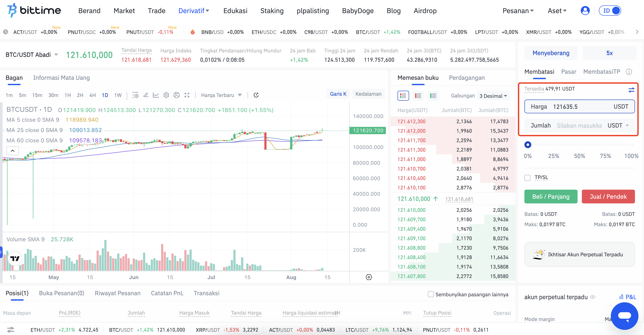Screen dimensions: 644x335
Task: Click the hot pairs flame icon
Action: [x=193, y=32]
